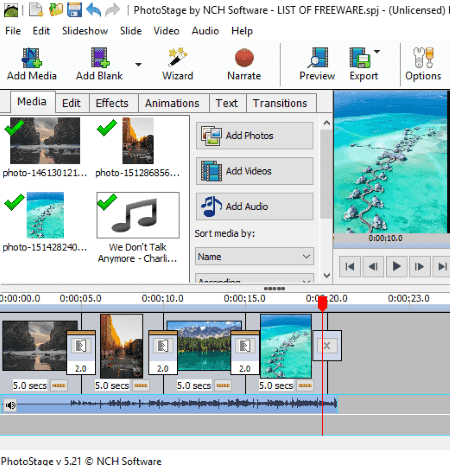
Task: Open the Edit menu
Action: coord(41,31)
